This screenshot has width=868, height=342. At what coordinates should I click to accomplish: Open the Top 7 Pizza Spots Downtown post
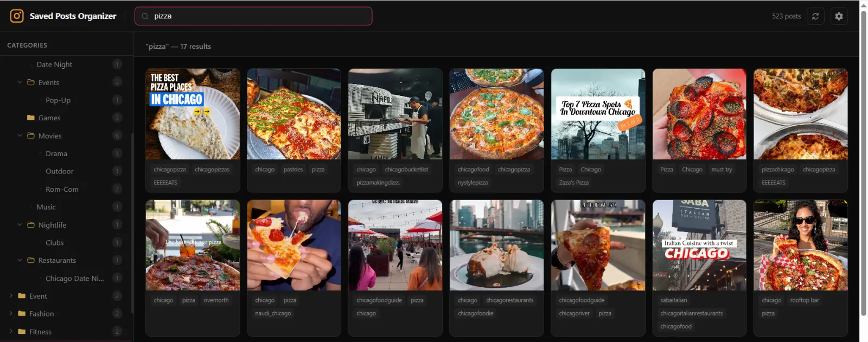(x=598, y=114)
